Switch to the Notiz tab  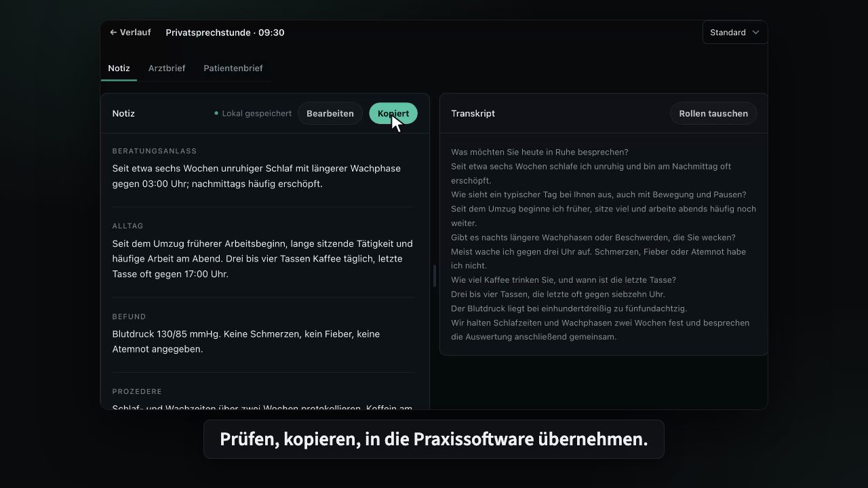(119, 68)
